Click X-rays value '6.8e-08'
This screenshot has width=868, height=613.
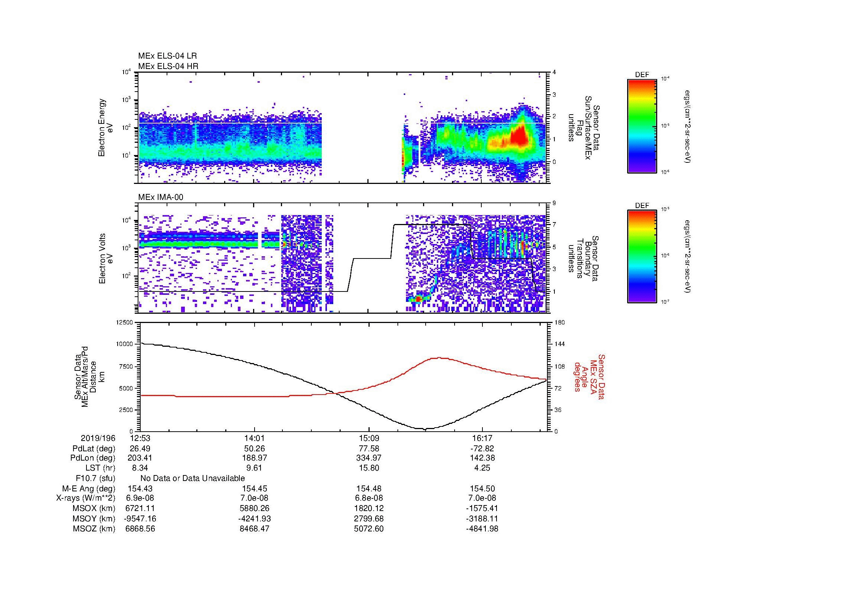pos(369,498)
